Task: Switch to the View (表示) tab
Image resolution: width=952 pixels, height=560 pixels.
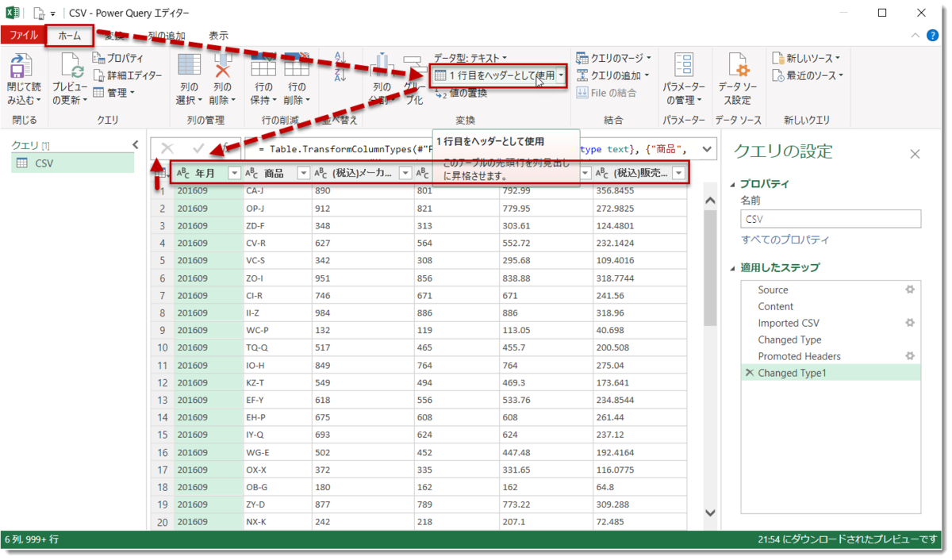Action: coord(218,36)
